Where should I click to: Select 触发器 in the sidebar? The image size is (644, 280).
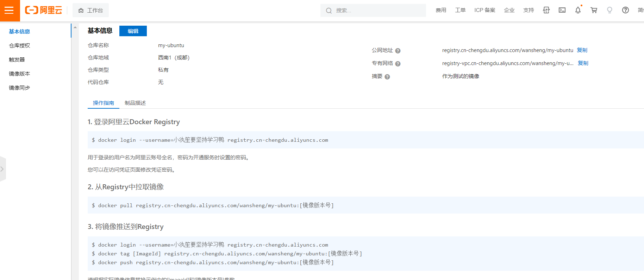(x=17, y=59)
